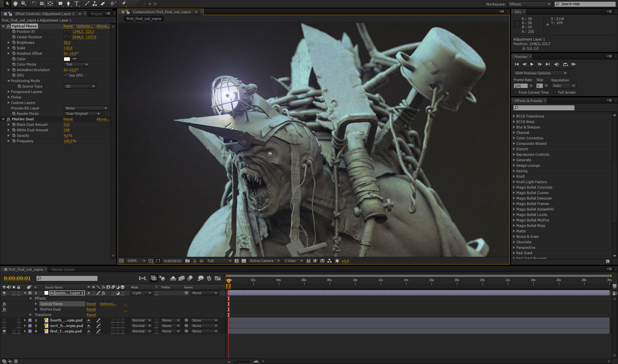This screenshot has width=618, height=364.
Task: Enable Frame Blending switch in timeline
Action: [182, 278]
